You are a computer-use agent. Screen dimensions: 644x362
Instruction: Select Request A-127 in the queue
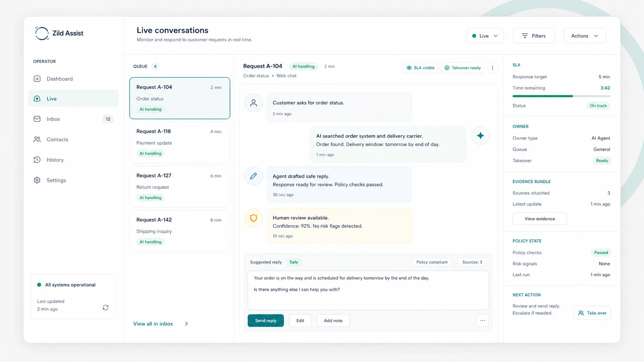(179, 187)
